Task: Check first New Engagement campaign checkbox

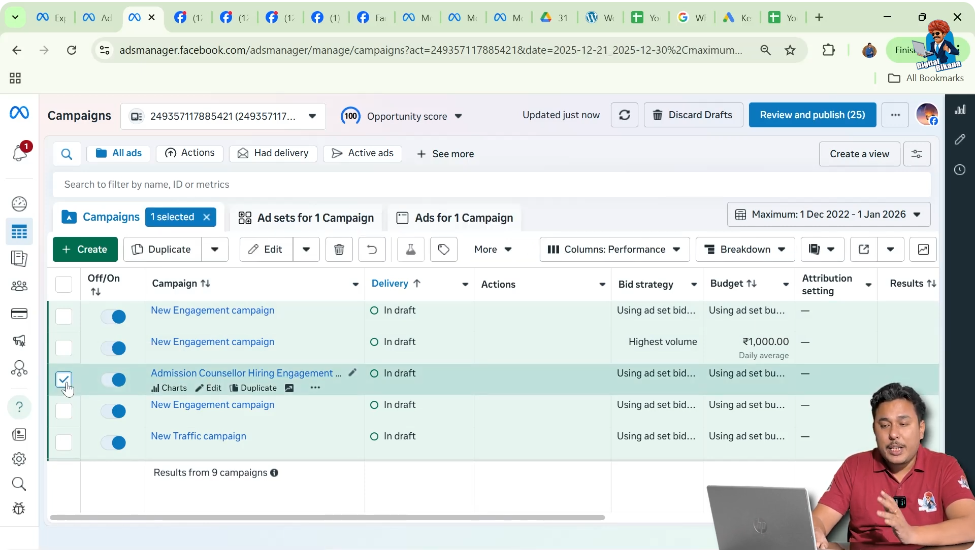Action: click(x=64, y=317)
